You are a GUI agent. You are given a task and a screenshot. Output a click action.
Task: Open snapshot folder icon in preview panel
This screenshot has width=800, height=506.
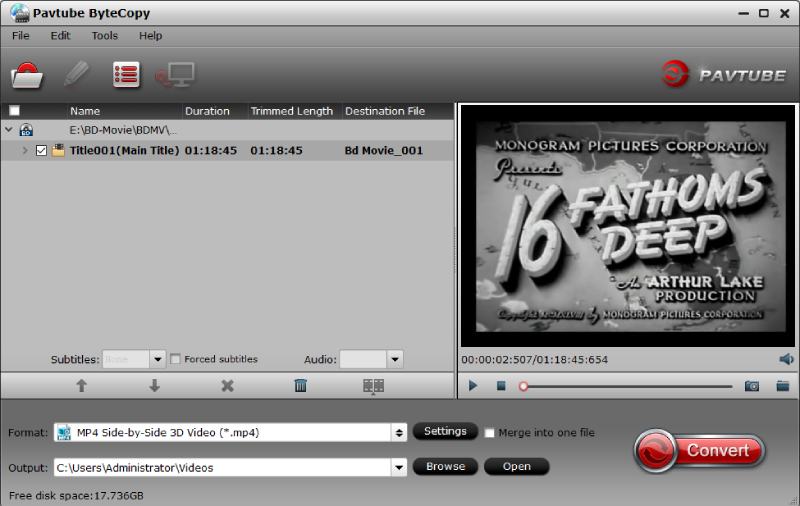(x=783, y=386)
